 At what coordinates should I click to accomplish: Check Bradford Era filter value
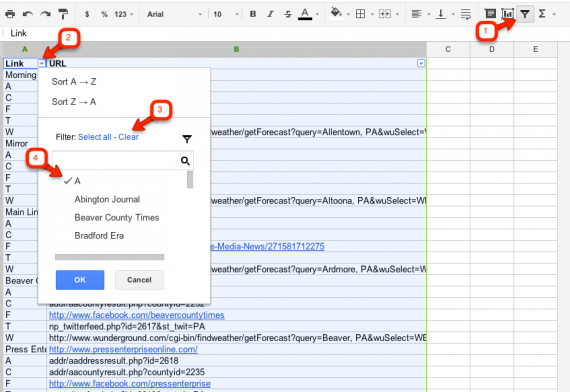[x=99, y=236]
